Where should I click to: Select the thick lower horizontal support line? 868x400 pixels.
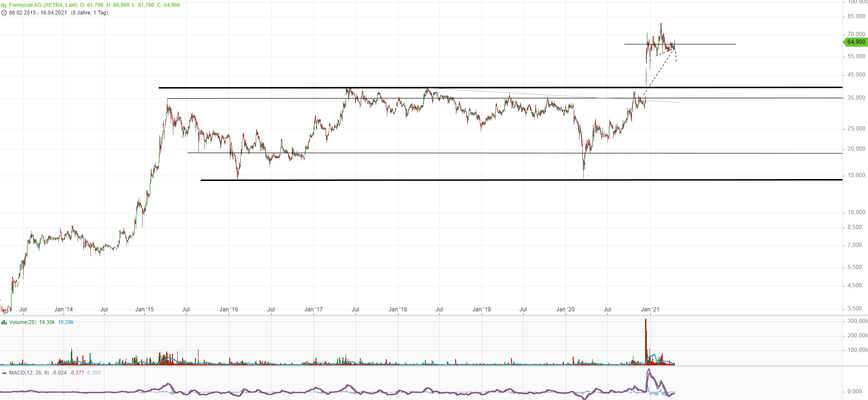coord(482,180)
